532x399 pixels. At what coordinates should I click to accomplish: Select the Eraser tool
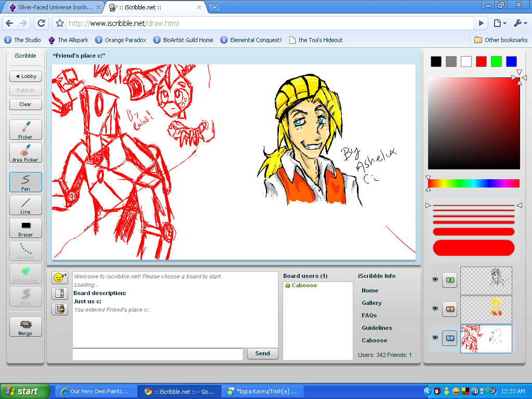click(x=25, y=228)
